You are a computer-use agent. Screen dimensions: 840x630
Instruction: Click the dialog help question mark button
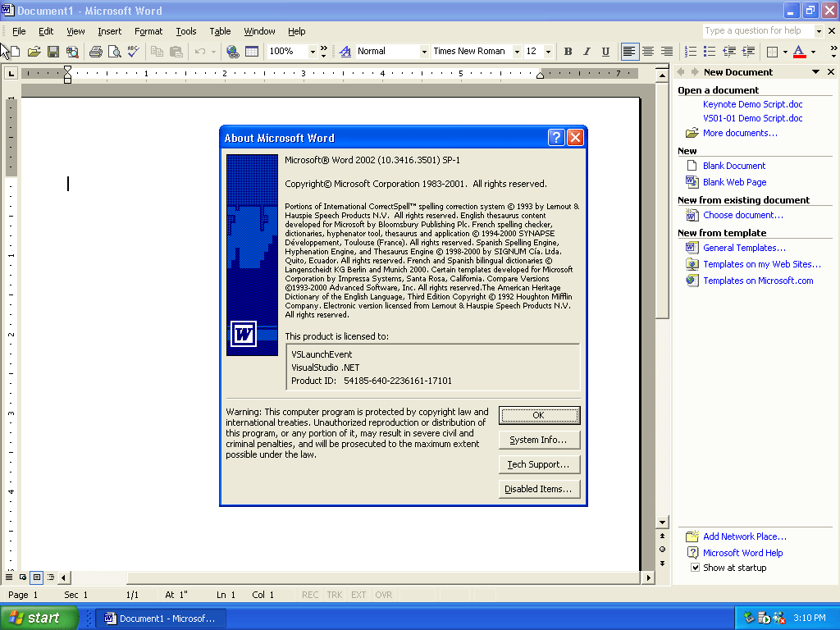click(556, 138)
